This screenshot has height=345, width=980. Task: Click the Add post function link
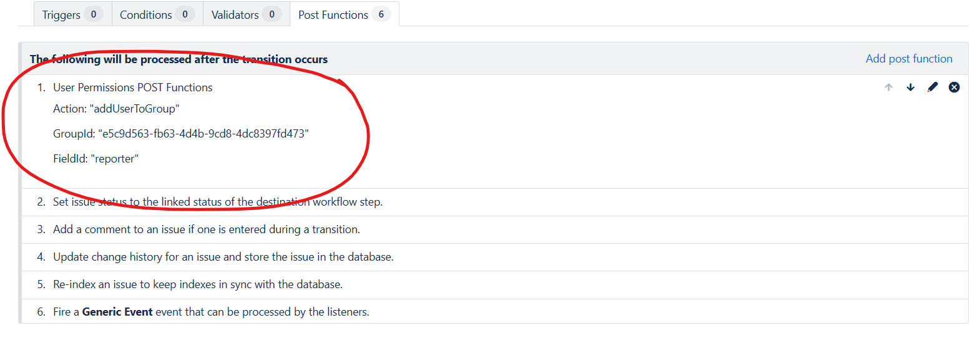pyautogui.click(x=908, y=59)
